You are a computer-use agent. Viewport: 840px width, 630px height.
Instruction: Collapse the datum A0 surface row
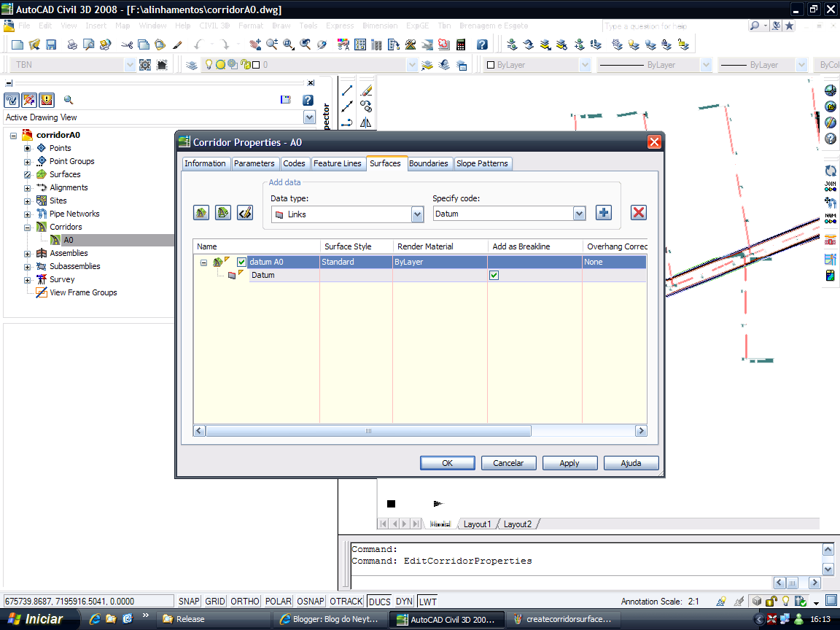click(203, 262)
